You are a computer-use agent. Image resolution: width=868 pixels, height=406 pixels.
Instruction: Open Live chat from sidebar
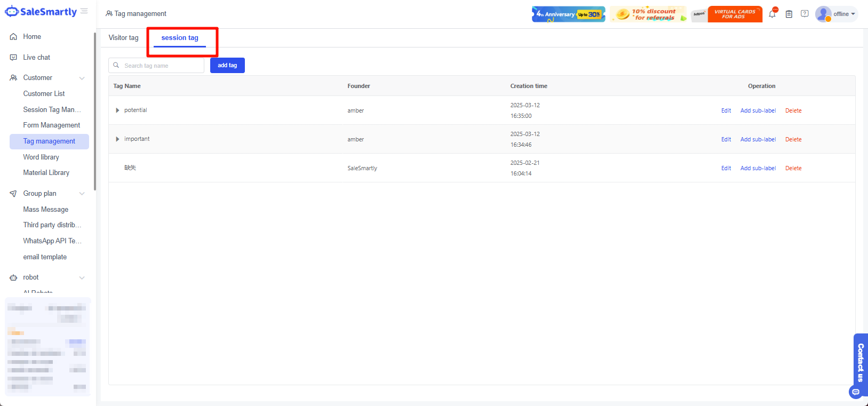pos(36,58)
